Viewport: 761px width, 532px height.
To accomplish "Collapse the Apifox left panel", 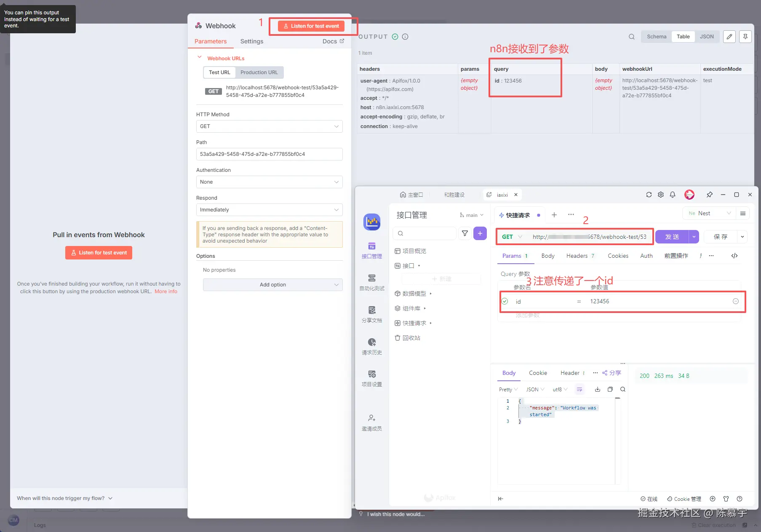I will [x=500, y=499].
